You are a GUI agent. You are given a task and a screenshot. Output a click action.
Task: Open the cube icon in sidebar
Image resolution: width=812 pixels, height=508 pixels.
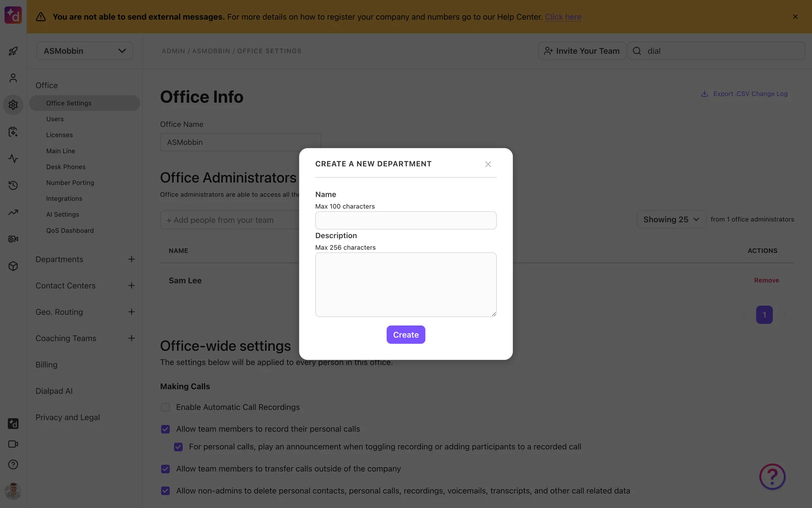coord(13,266)
